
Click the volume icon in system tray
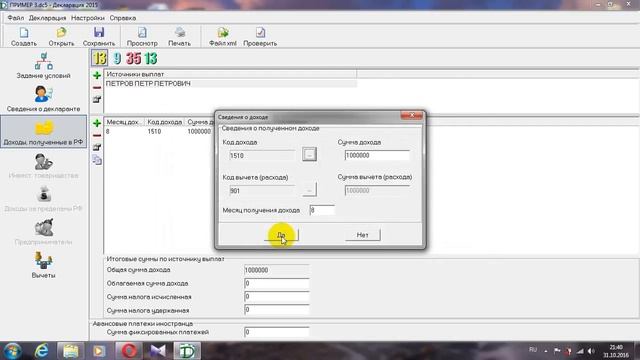(x=591, y=351)
